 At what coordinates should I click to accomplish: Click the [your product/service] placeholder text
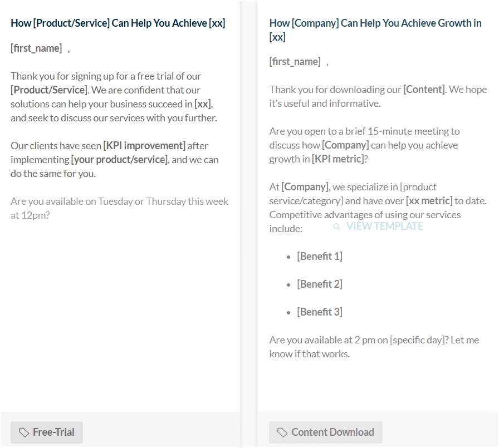[x=120, y=160]
